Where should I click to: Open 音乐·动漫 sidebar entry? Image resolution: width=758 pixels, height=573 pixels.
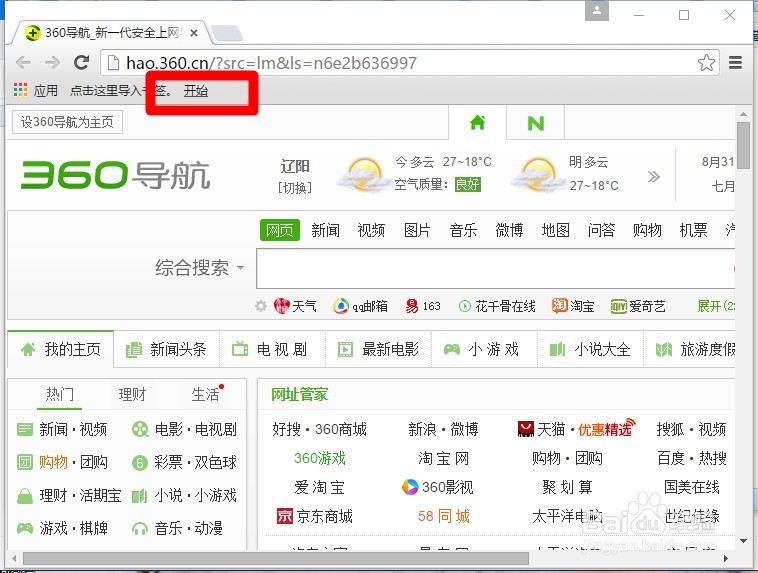[x=177, y=528]
